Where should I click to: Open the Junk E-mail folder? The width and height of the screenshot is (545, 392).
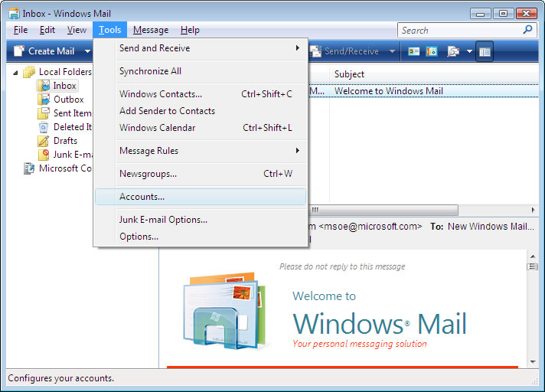click(x=72, y=155)
